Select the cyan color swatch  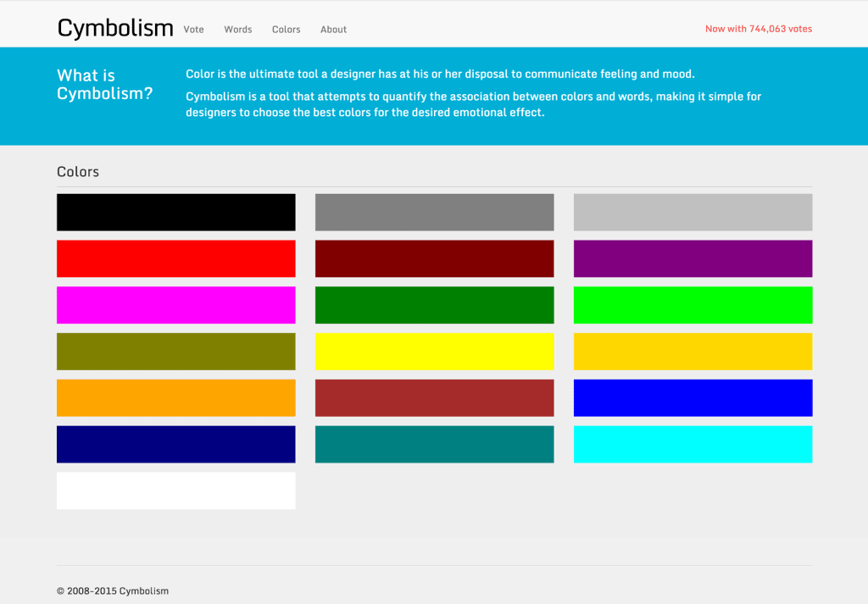tap(692, 444)
